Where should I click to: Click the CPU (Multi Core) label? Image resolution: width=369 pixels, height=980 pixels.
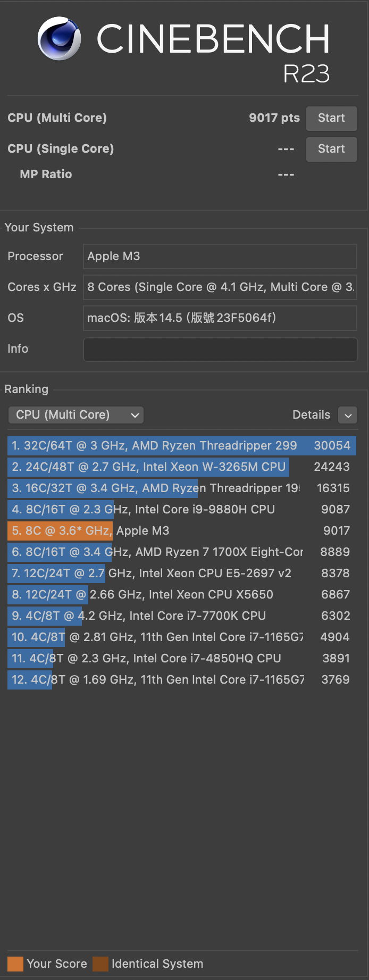(x=57, y=118)
